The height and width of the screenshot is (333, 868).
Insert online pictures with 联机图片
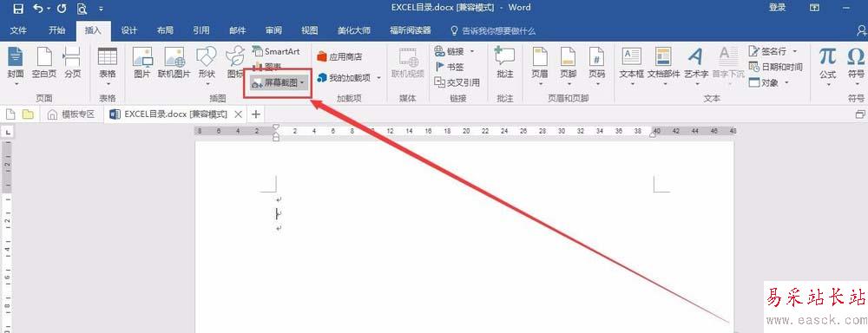174,63
